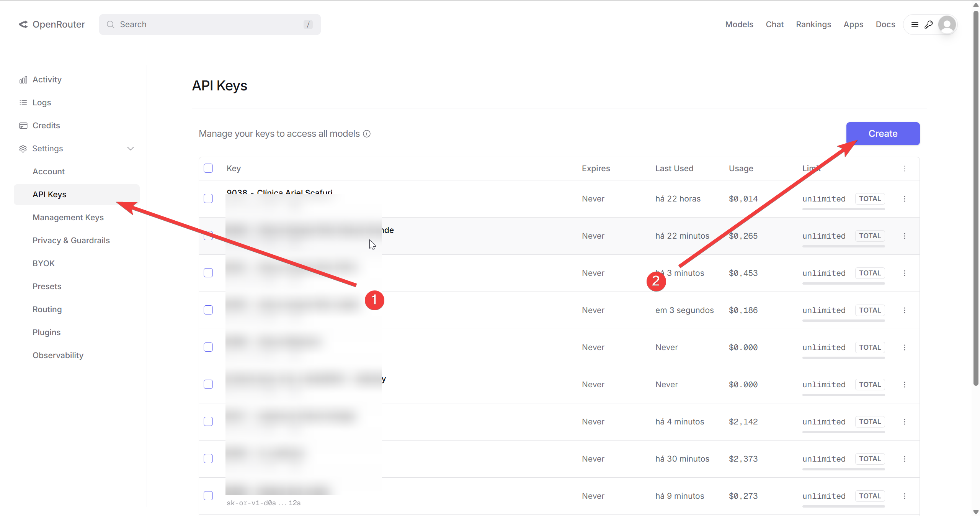Tick the checkbox for the "há 22 minutos" key
980x516 pixels.
click(208, 236)
